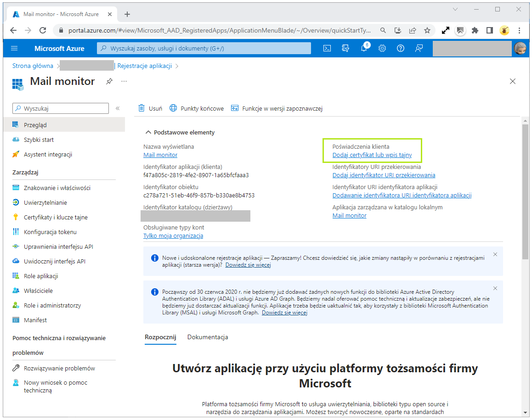Dismiss the ADAL deprecation notice
This screenshot has height=420, width=532.
495,288
